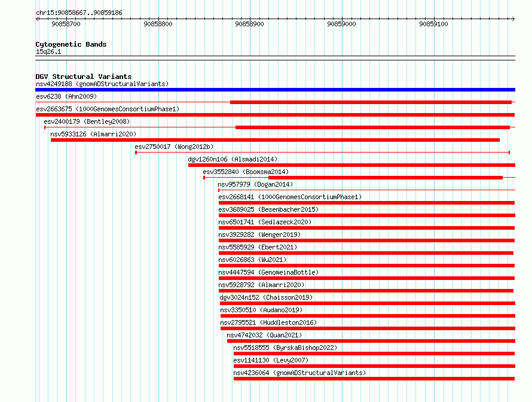Click dgv1260n106 (Alsmadi2014) label
The width and height of the screenshot is (532, 402).
click(233, 159)
